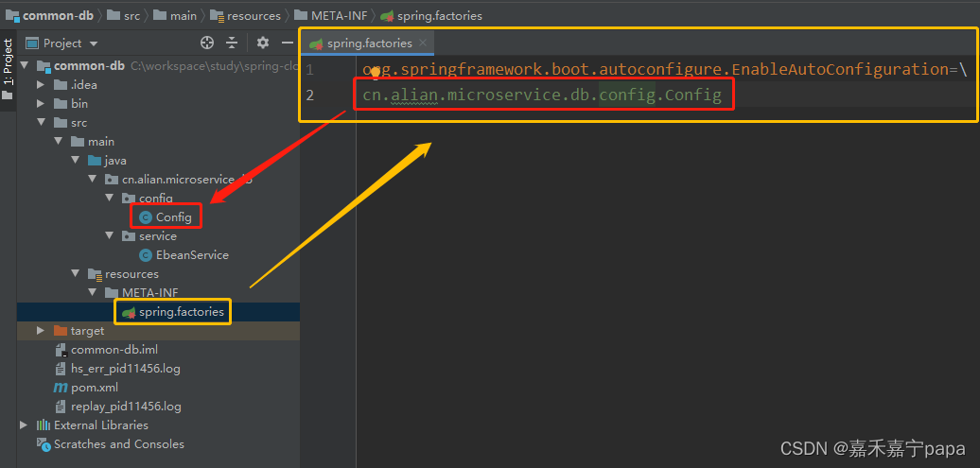
Task: Collapse the common-db root node
Action: tap(25, 65)
